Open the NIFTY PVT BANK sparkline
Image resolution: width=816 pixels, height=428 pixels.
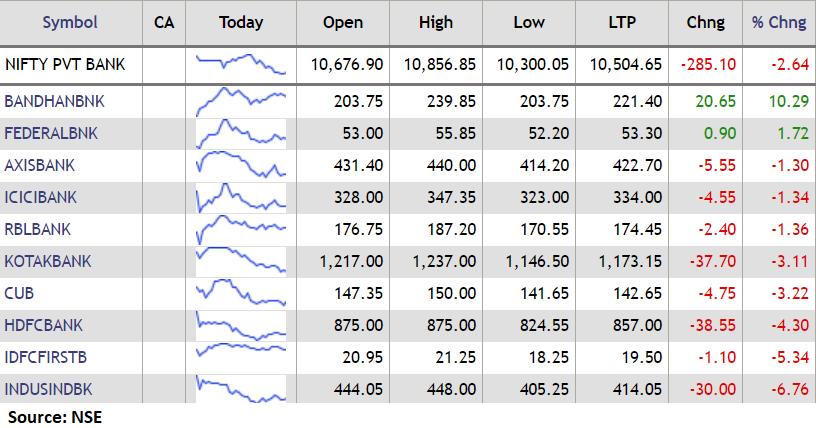coord(241,65)
